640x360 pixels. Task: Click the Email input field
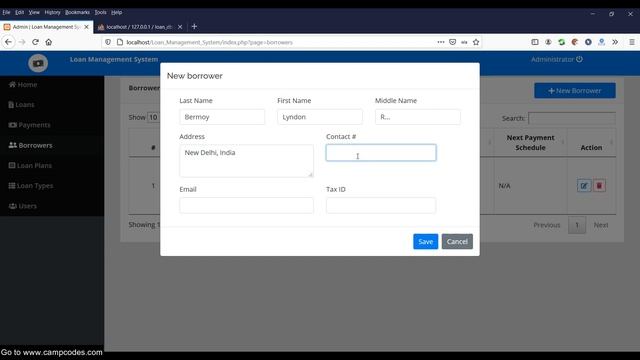[247, 205]
